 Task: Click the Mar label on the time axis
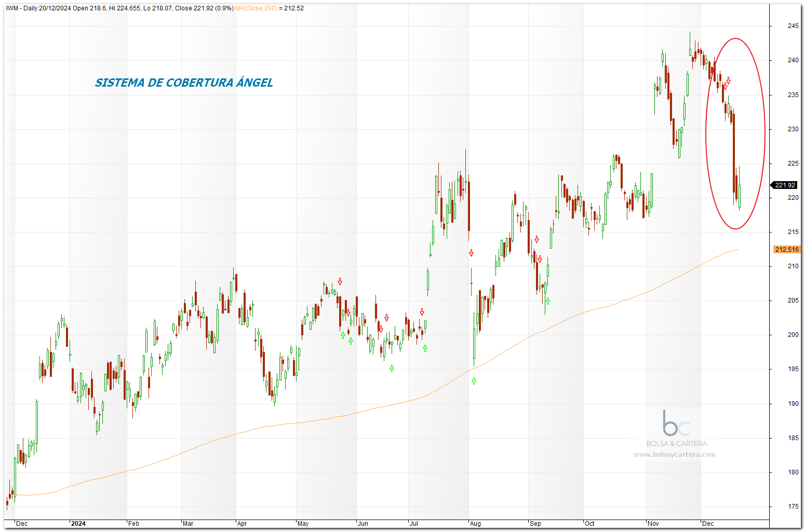[188, 524]
